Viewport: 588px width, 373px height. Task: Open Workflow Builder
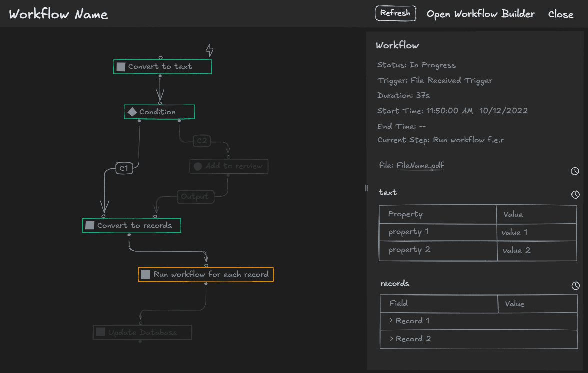[480, 14]
